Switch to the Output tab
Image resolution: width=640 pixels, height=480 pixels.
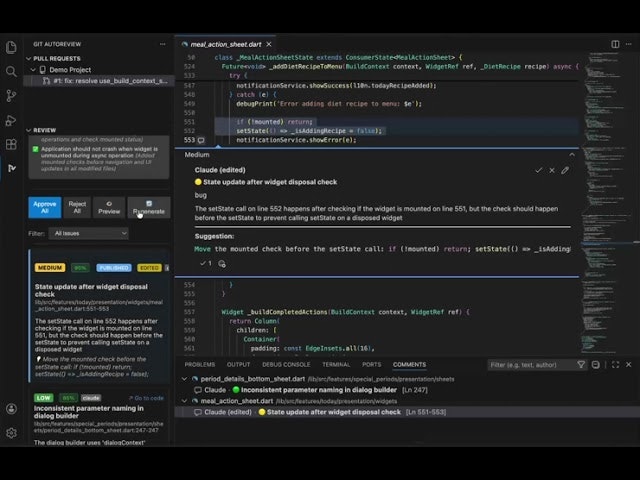[238, 364]
